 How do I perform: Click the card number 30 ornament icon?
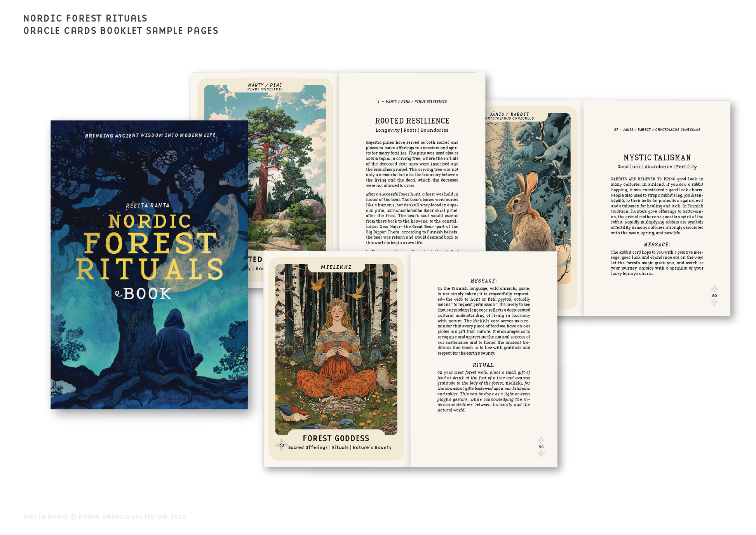click(x=281, y=445)
